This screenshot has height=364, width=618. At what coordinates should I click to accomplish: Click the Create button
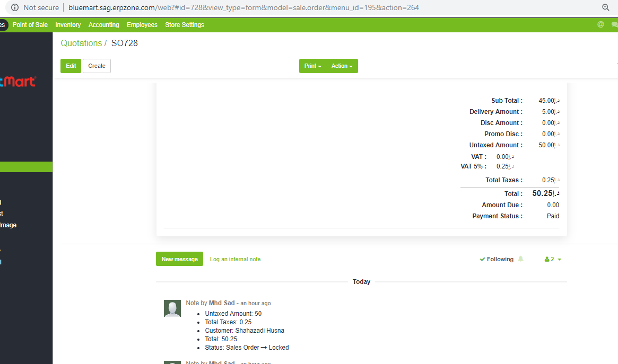pos(97,66)
